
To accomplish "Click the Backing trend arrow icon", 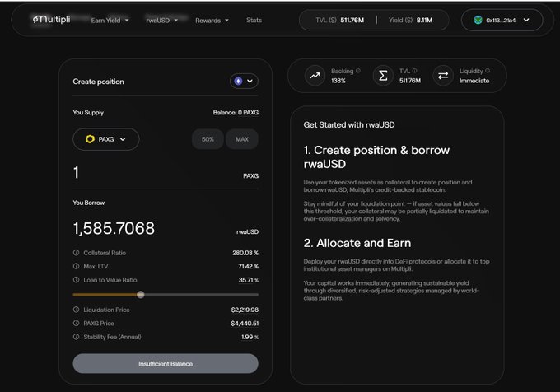I will 315,76.
